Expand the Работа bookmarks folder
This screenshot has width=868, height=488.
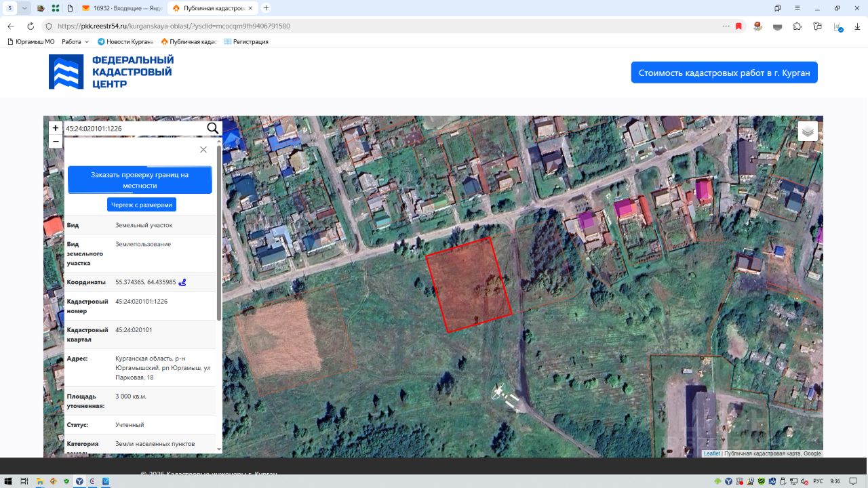tap(75, 42)
